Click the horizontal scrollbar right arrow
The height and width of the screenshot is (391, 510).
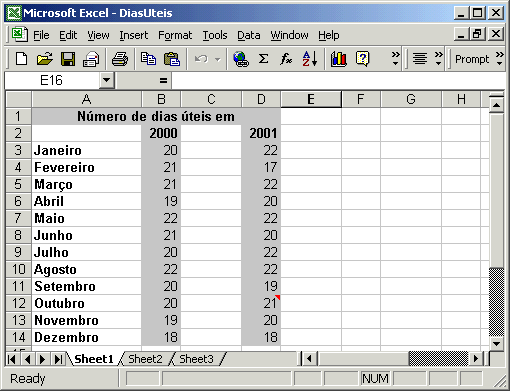click(x=476, y=359)
